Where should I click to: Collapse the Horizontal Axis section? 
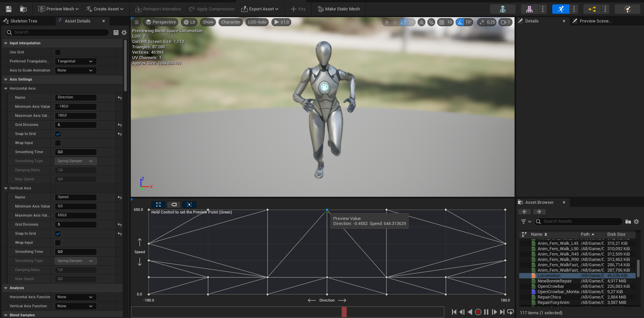click(x=6, y=89)
